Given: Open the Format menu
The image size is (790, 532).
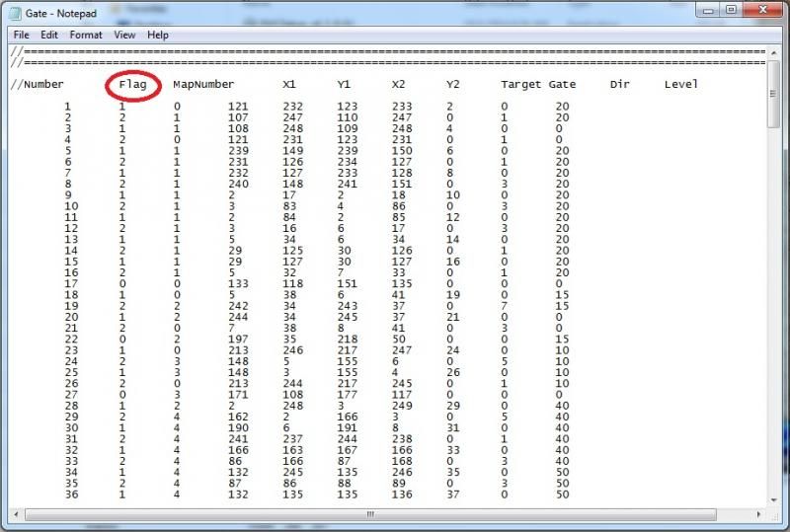Looking at the screenshot, I should point(85,35).
